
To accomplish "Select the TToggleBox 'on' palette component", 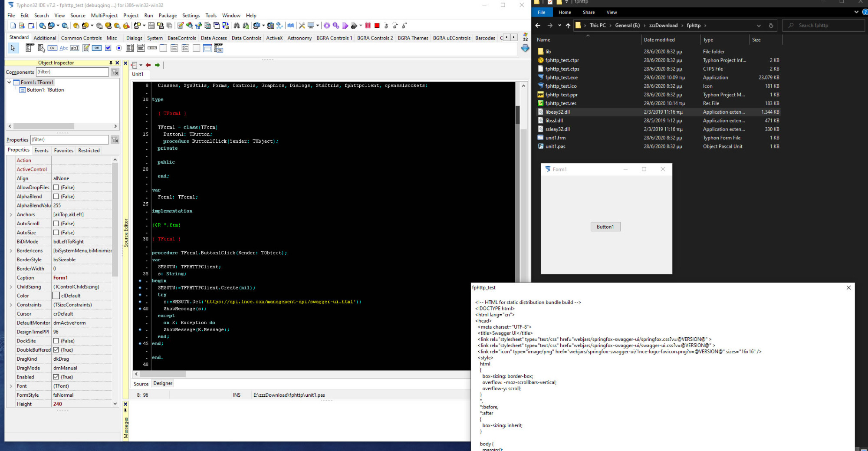I will (x=97, y=48).
